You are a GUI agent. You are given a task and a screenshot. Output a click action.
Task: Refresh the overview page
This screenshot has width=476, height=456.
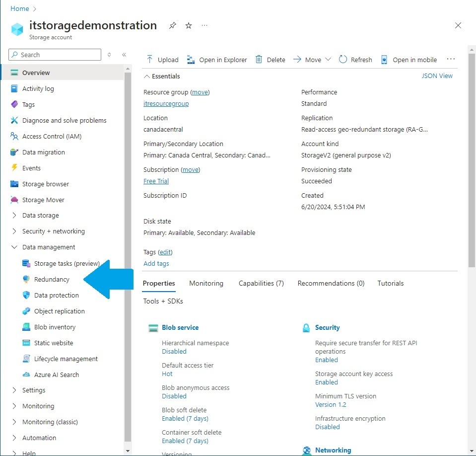pos(355,60)
